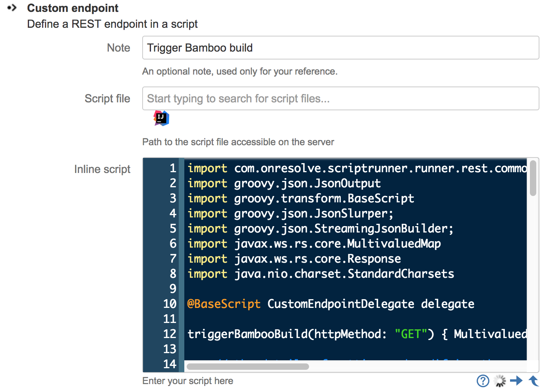
Task: Click the @BaseScript annotation on line 10
Action: coord(224,304)
